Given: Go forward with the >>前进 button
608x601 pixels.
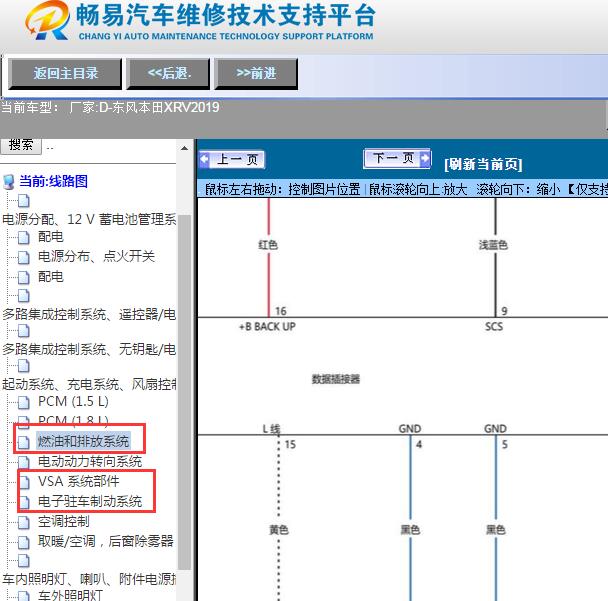Looking at the screenshot, I should tap(256, 74).
